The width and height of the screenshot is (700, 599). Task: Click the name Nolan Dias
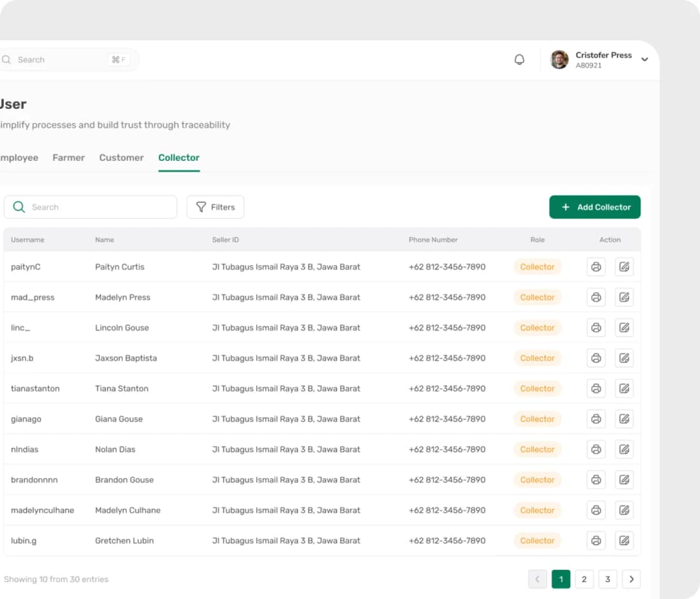[115, 449]
